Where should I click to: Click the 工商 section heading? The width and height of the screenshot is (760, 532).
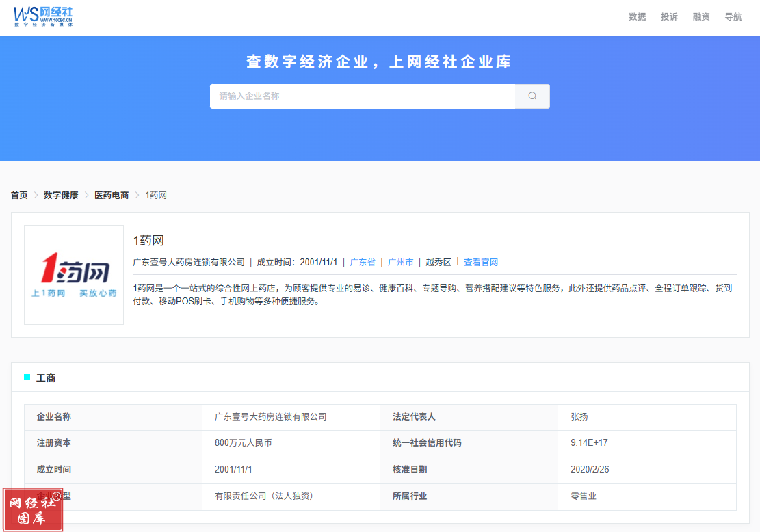pos(46,378)
